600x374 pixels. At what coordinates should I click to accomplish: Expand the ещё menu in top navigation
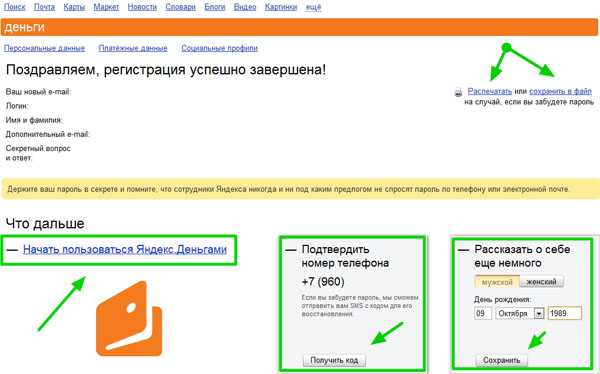point(313,7)
